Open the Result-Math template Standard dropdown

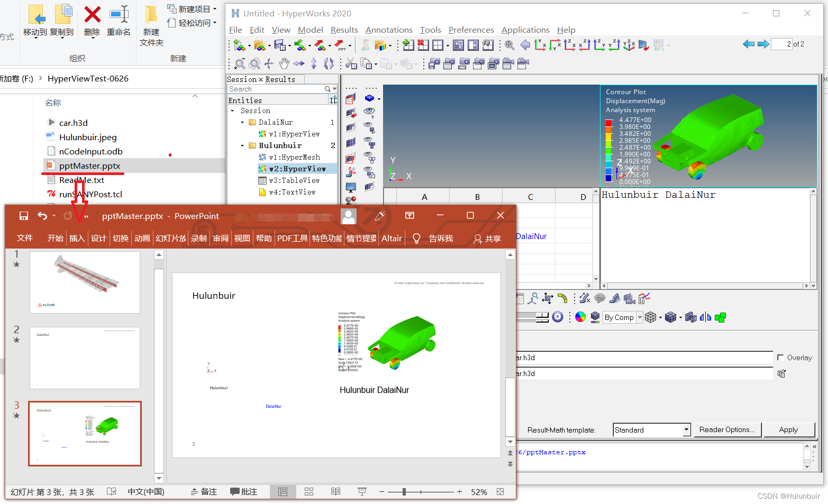pos(686,430)
